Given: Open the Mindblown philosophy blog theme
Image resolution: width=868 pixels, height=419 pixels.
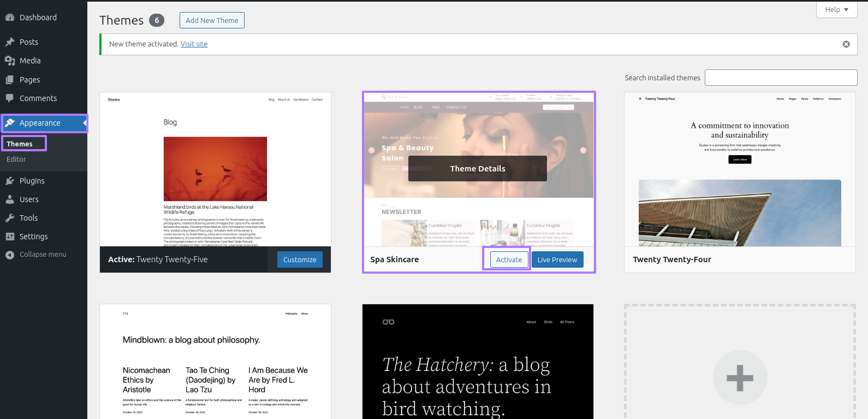Looking at the screenshot, I should click(215, 362).
